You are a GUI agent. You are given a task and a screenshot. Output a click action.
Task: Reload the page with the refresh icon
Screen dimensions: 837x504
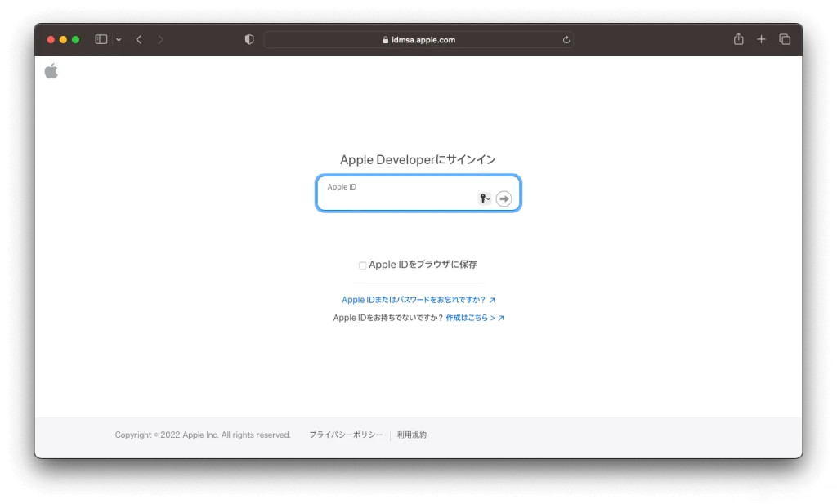566,39
